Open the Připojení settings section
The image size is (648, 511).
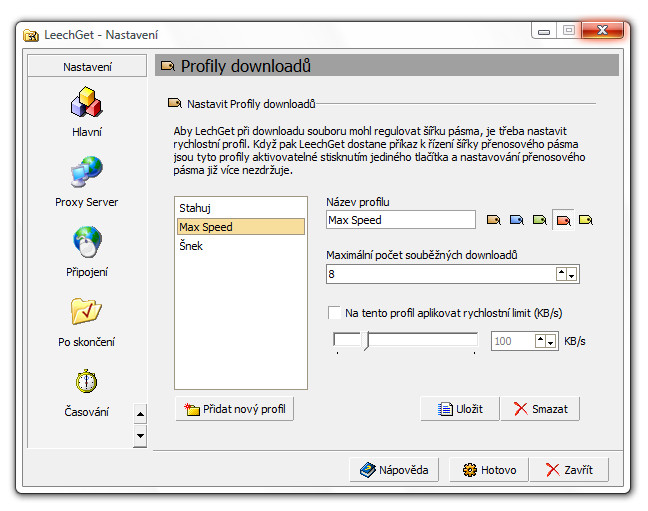click(86, 251)
